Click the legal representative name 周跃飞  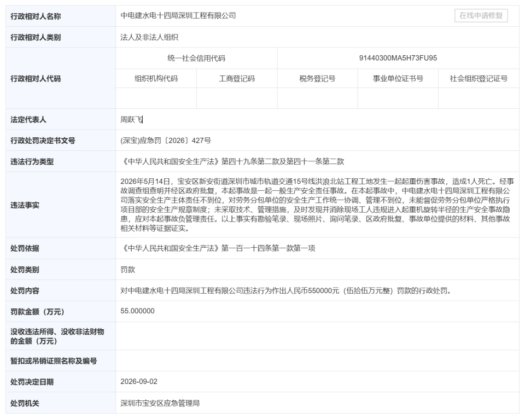(132, 120)
